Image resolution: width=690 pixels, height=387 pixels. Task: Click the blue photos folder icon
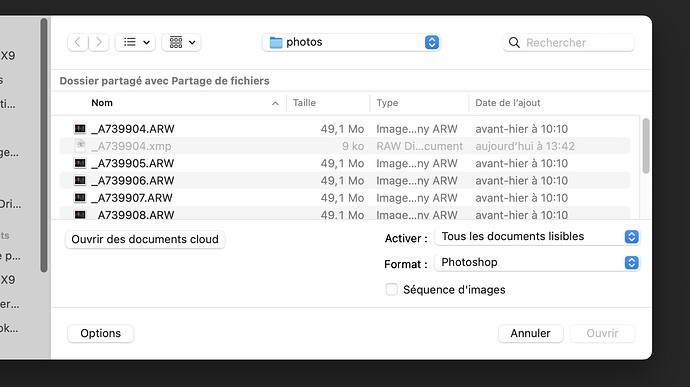[276, 42]
